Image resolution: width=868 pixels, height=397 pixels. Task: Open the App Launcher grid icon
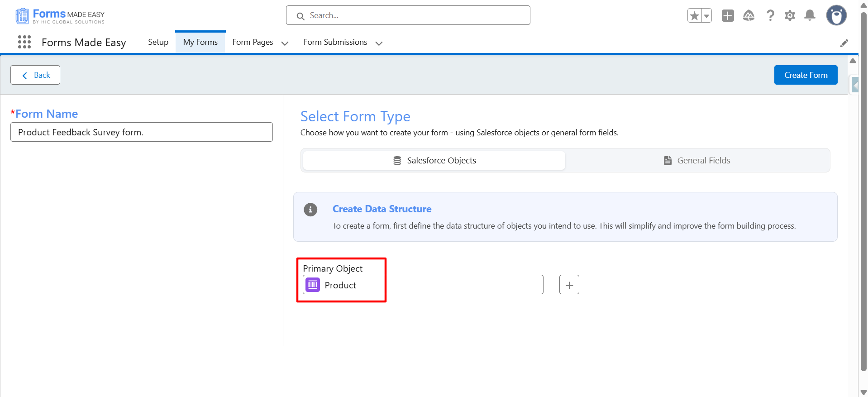24,42
